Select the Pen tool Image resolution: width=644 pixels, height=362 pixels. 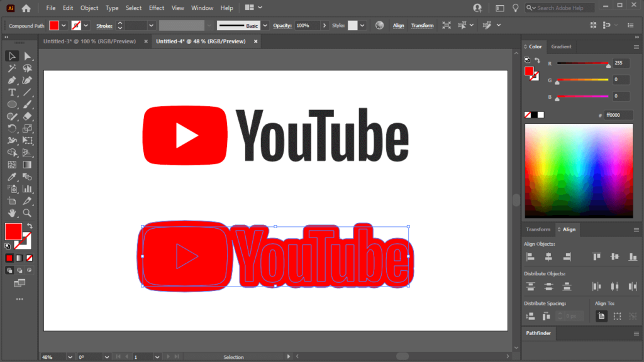[x=11, y=80]
